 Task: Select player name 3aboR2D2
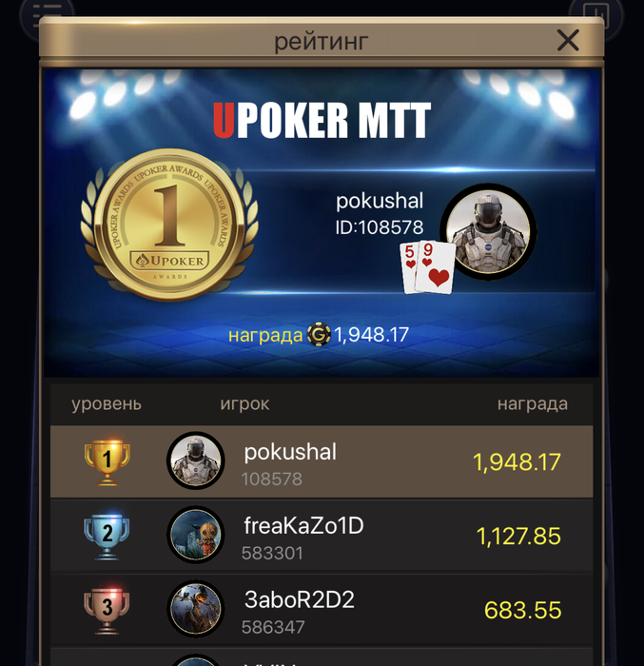pyautogui.click(x=299, y=599)
